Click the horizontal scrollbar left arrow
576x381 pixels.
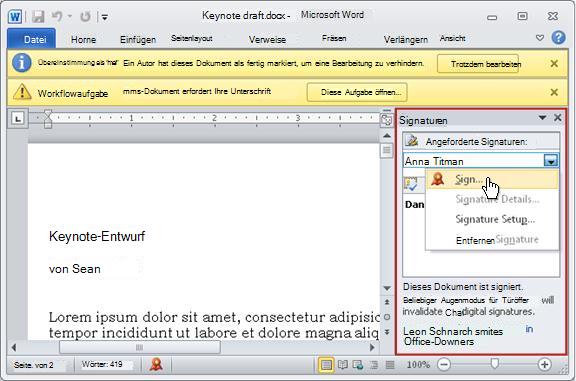click(x=14, y=347)
